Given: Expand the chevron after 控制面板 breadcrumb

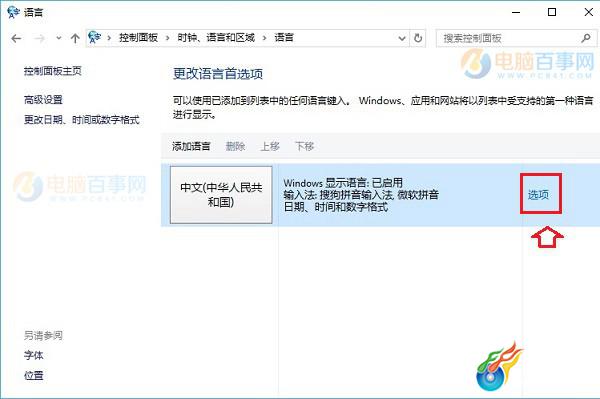Looking at the screenshot, I should coord(168,38).
